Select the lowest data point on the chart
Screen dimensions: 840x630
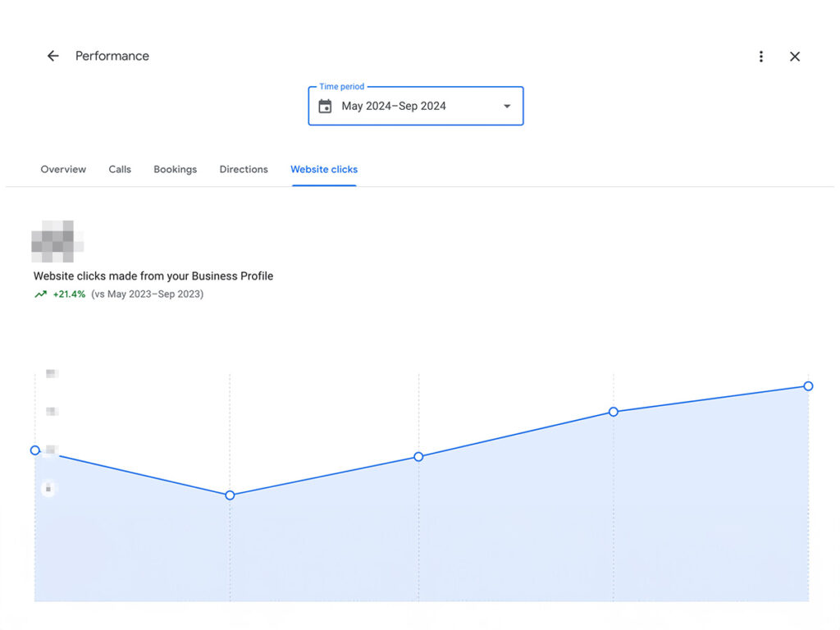coord(230,495)
